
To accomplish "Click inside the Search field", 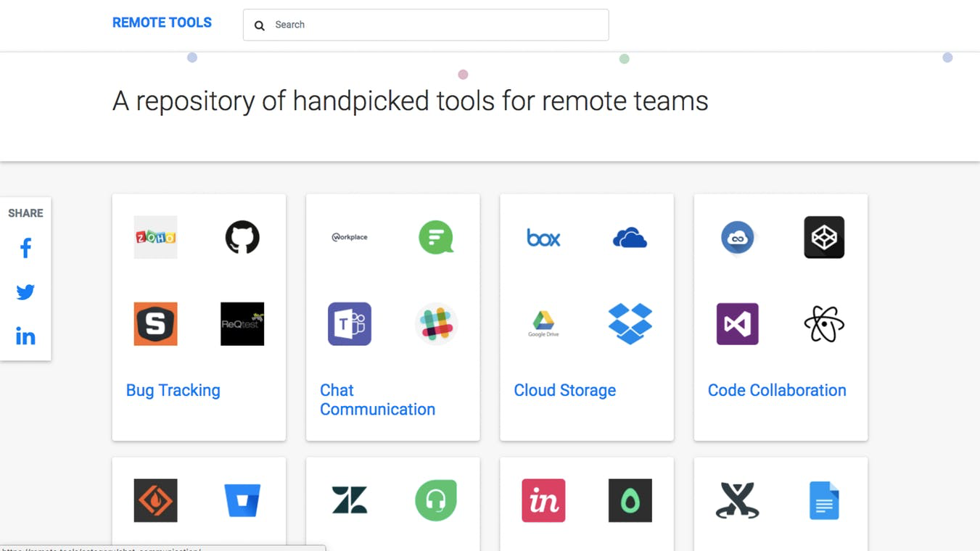I will [426, 25].
